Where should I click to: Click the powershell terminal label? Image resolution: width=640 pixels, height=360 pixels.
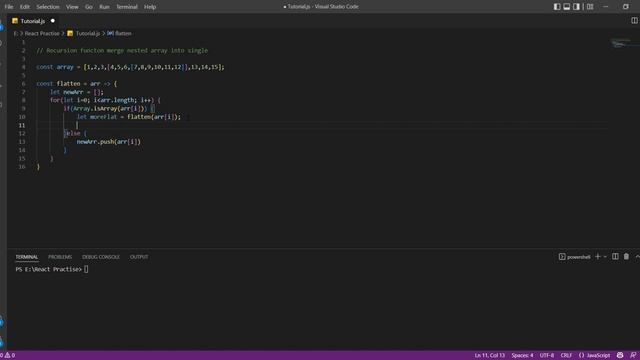(x=578, y=257)
